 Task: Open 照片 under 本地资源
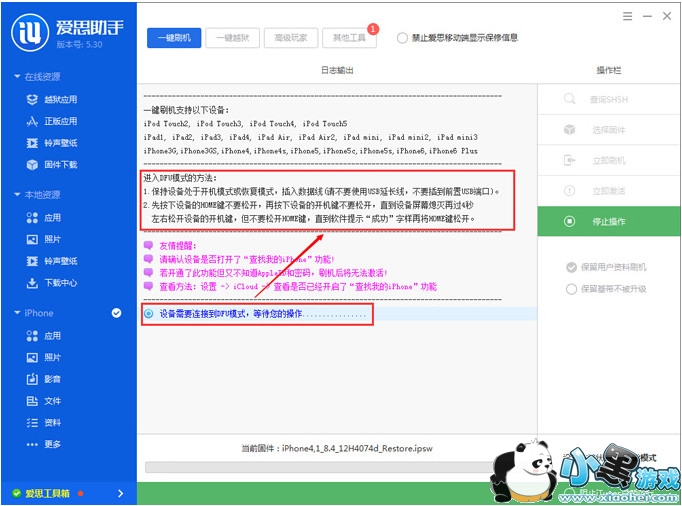coord(43,239)
